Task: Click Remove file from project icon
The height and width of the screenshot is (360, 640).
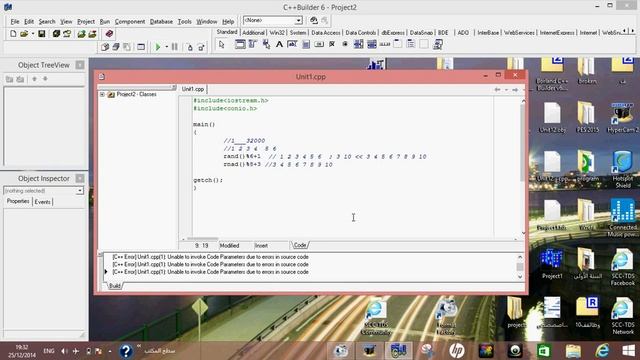Action: coord(93,34)
